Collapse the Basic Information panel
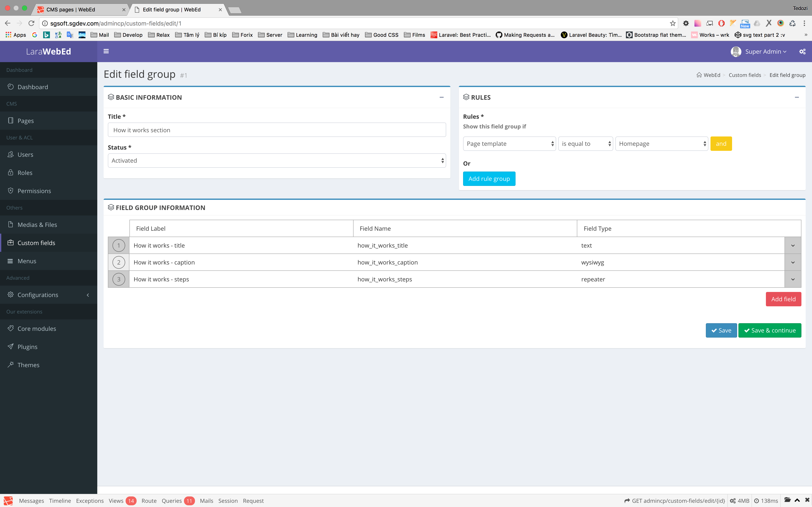The width and height of the screenshot is (812, 507). (442, 97)
